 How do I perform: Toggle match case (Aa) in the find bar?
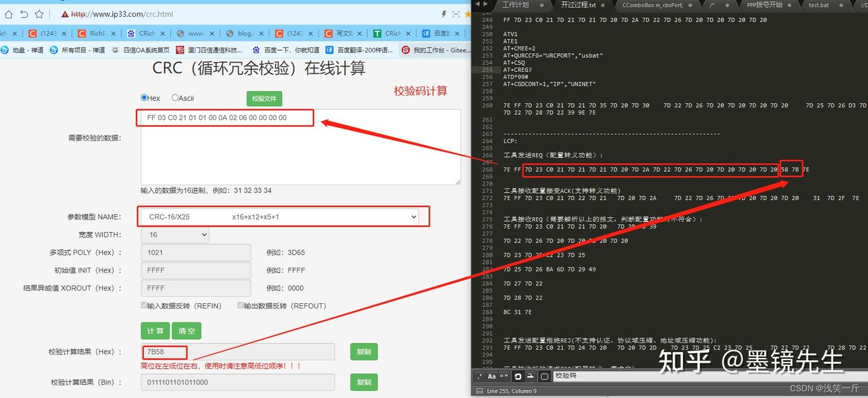coord(491,376)
